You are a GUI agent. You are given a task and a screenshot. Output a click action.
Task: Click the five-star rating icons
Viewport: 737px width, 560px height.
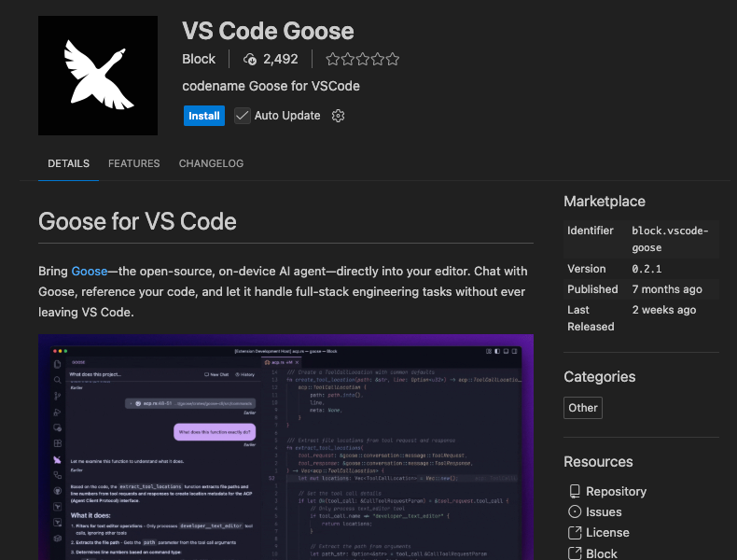(x=363, y=59)
